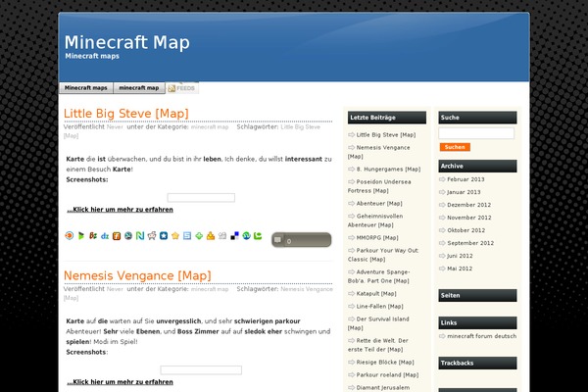Open the Minecraft maps navigation tab
The width and height of the screenshot is (588, 392).
pyautogui.click(x=86, y=88)
